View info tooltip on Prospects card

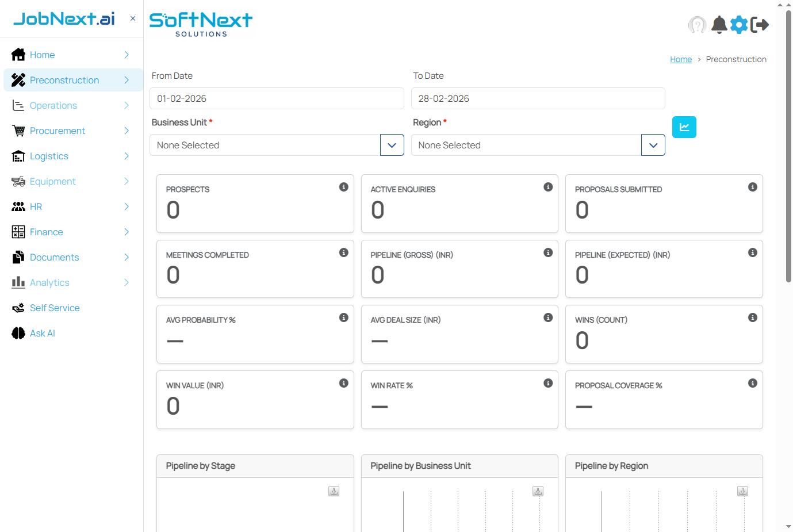point(344,186)
